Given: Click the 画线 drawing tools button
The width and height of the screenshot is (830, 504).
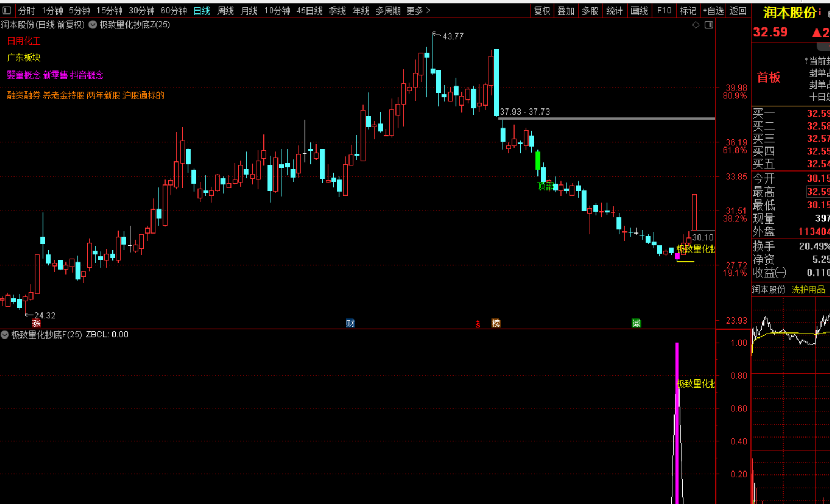Looking at the screenshot, I should (639, 11).
